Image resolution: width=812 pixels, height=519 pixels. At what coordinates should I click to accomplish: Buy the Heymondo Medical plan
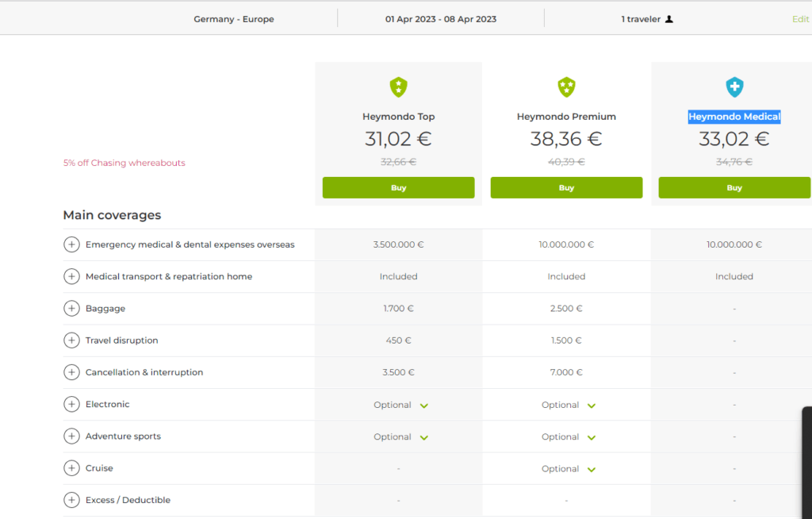pos(734,188)
